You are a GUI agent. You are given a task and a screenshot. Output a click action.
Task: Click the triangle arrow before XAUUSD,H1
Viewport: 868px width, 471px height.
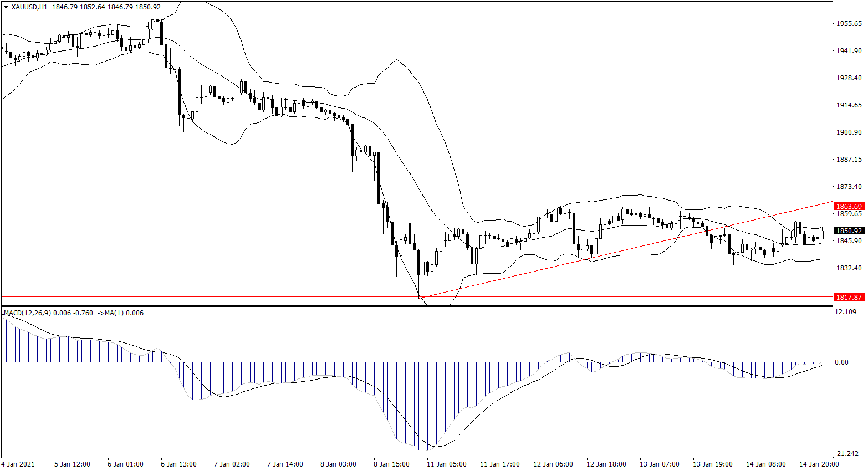[6, 7]
